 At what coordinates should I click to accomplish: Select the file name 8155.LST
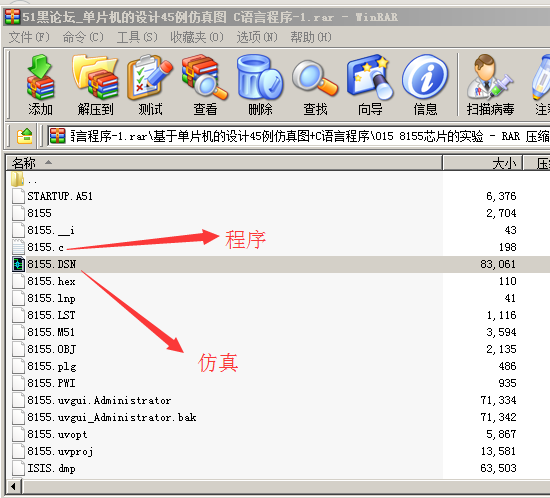[x=51, y=315]
